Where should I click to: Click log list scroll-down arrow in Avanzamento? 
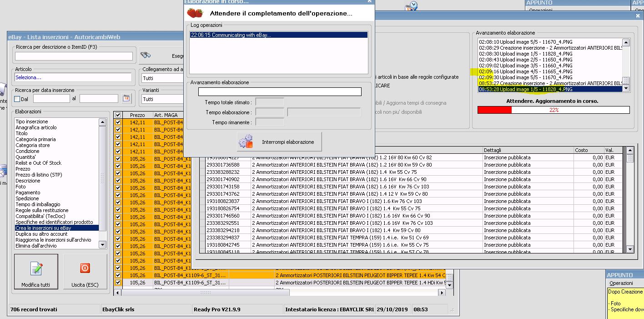point(626,89)
